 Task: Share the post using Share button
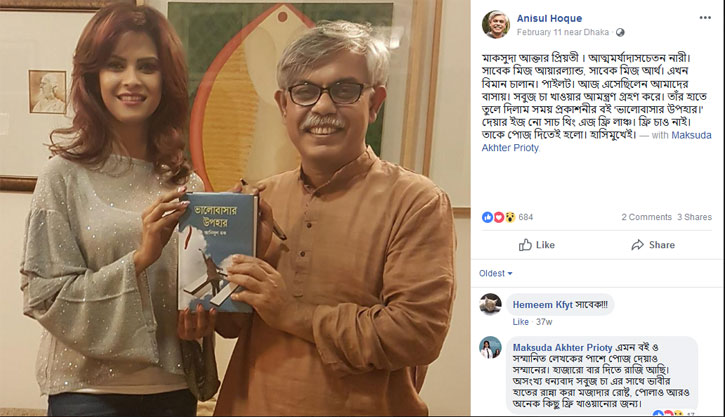(x=653, y=245)
